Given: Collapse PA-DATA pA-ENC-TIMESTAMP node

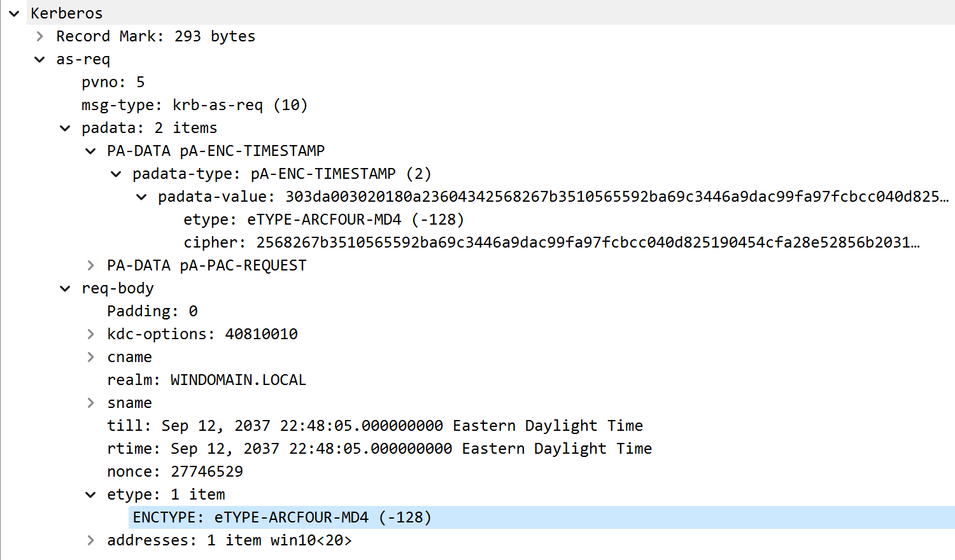Looking at the screenshot, I should (x=90, y=151).
